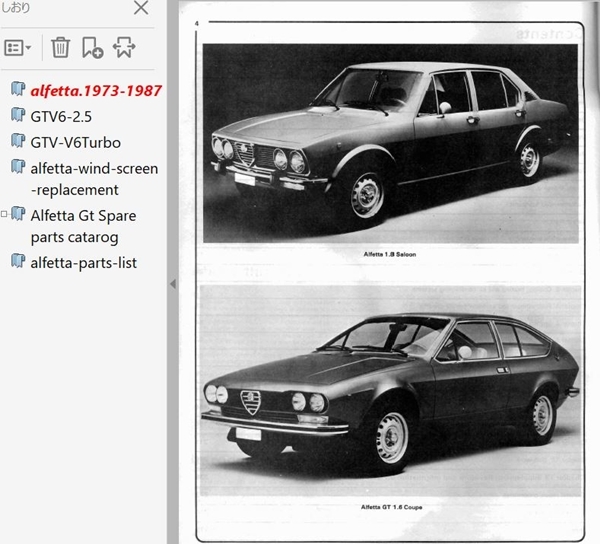
Task: Click the bookmark icon beside GTV6-2.5
Action: point(18,115)
